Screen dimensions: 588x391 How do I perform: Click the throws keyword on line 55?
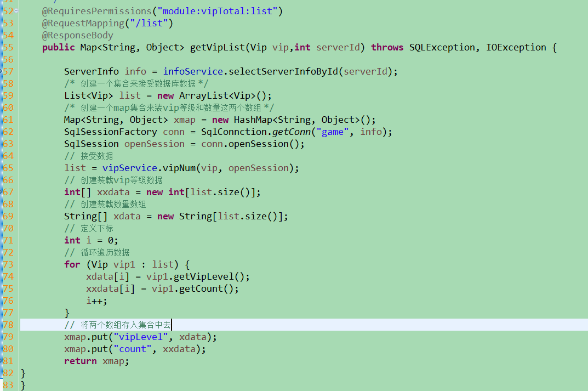pos(387,47)
